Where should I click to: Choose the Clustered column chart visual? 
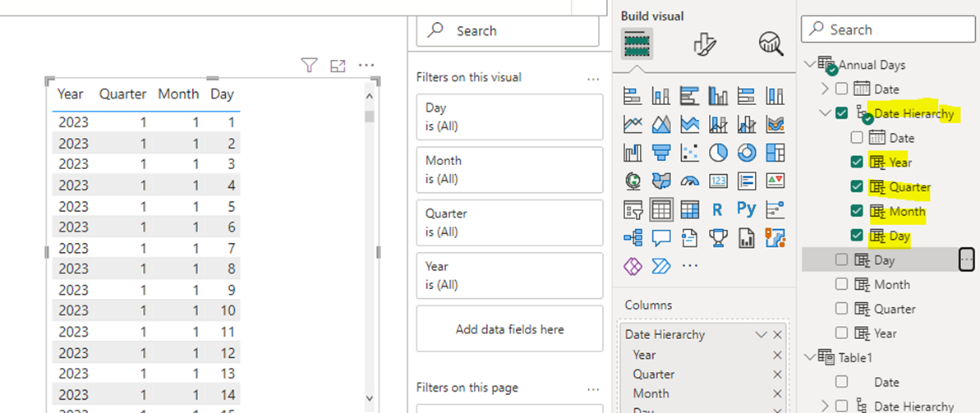[x=718, y=95]
